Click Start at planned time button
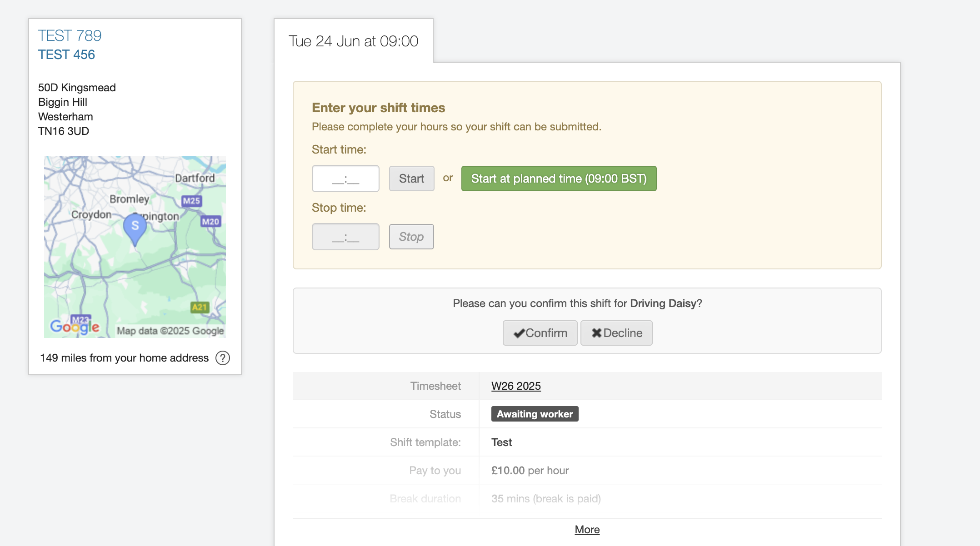The image size is (980, 546). (x=559, y=179)
